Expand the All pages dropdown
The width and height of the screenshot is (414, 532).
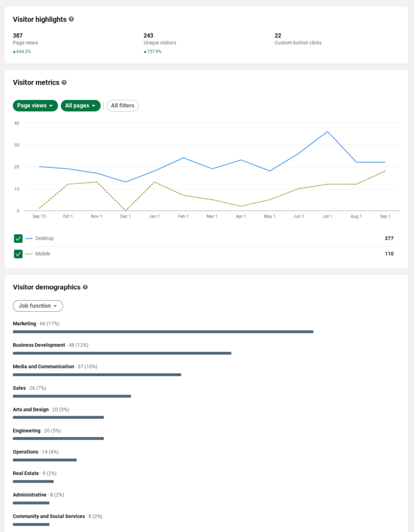81,105
